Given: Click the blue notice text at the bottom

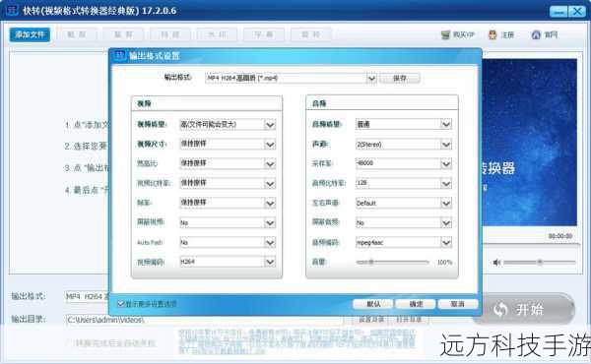Looking at the screenshot, I should pyautogui.click(x=296, y=341).
